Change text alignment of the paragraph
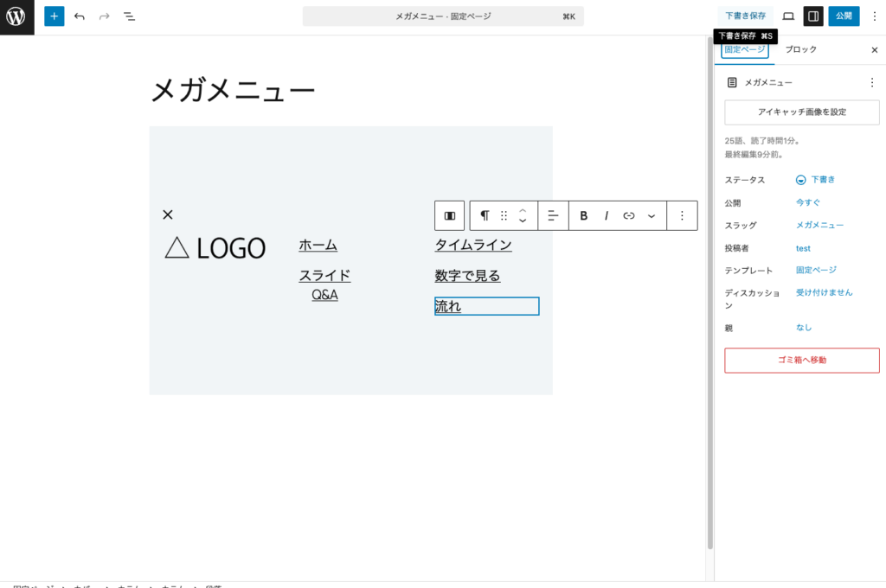886x588 pixels. coord(554,215)
